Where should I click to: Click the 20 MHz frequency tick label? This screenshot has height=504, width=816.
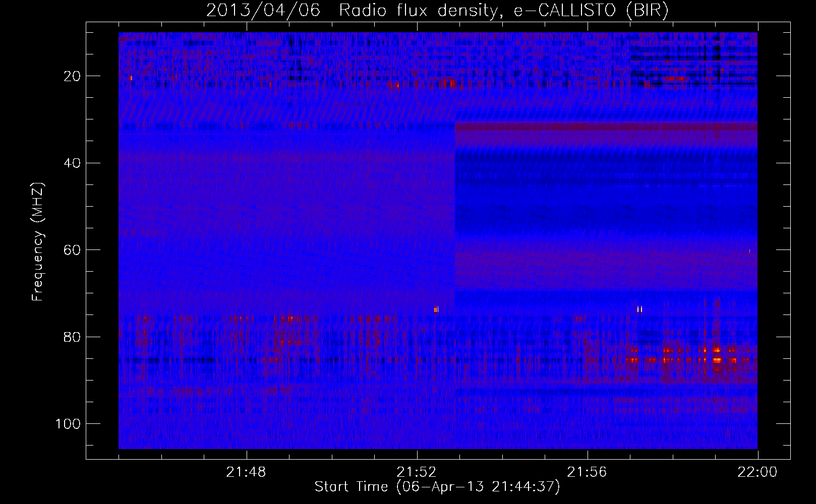(73, 76)
